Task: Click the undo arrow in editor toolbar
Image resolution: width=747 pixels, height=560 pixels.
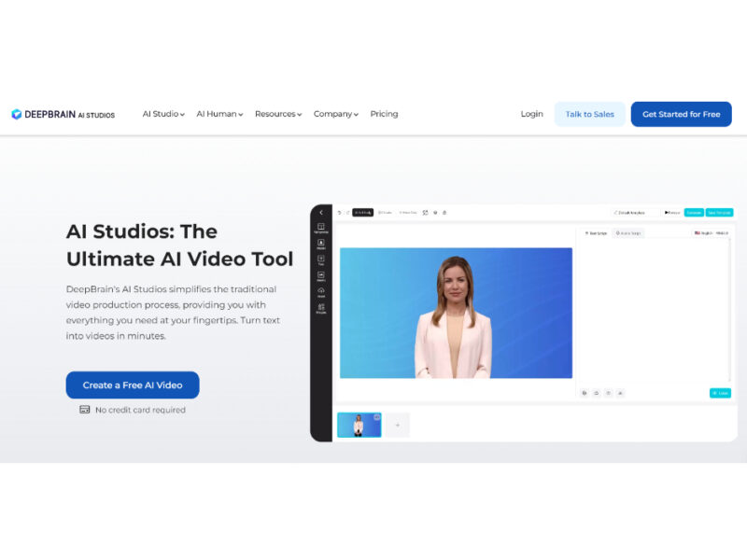Action: tap(339, 213)
